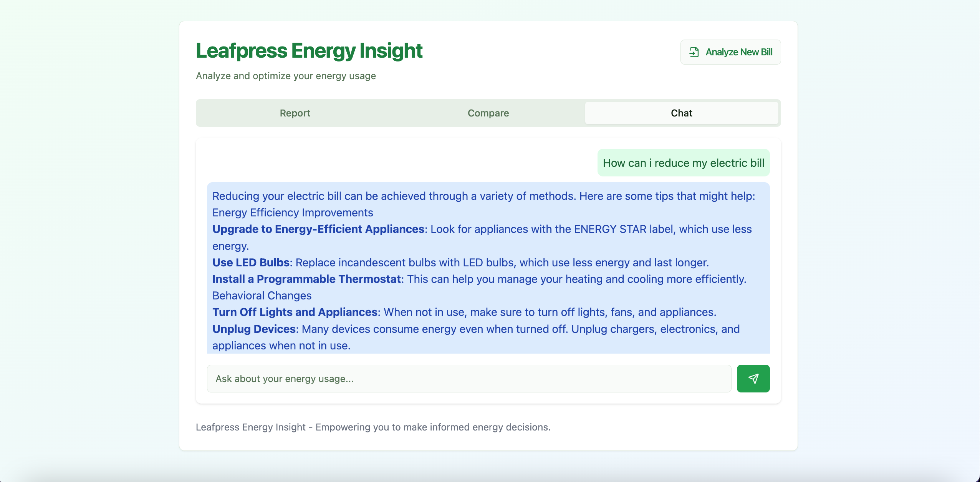Click the footer tagline text
Screen dimensions: 980x482
click(x=373, y=427)
